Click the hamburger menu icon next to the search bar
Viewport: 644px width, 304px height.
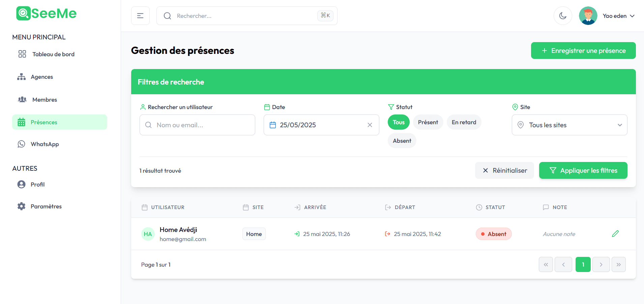tap(140, 15)
